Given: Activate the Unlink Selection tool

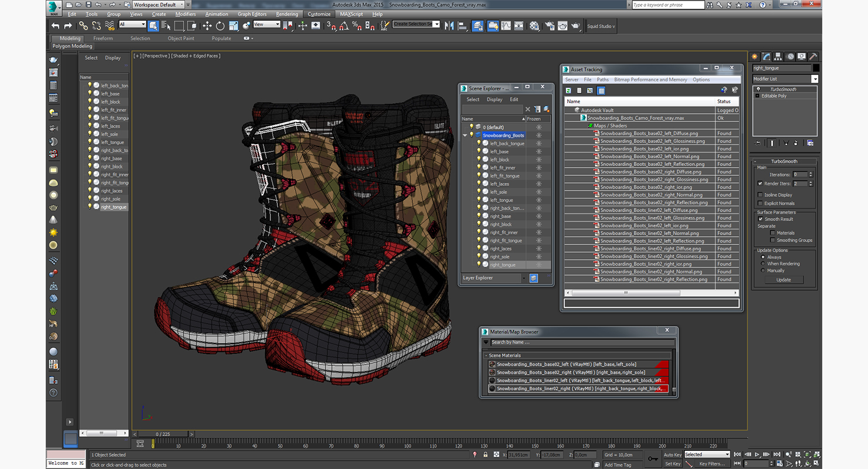Looking at the screenshot, I should (x=96, y=26).
